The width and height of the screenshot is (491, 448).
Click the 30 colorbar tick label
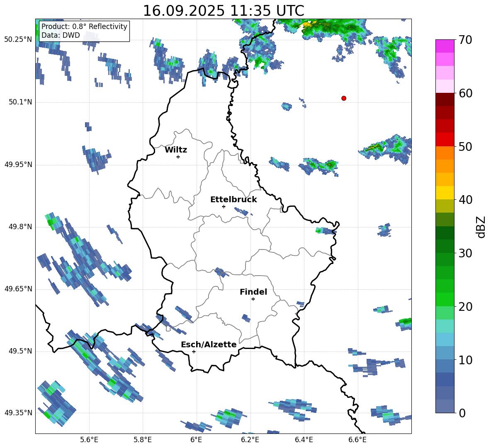[x=465, y=253]
